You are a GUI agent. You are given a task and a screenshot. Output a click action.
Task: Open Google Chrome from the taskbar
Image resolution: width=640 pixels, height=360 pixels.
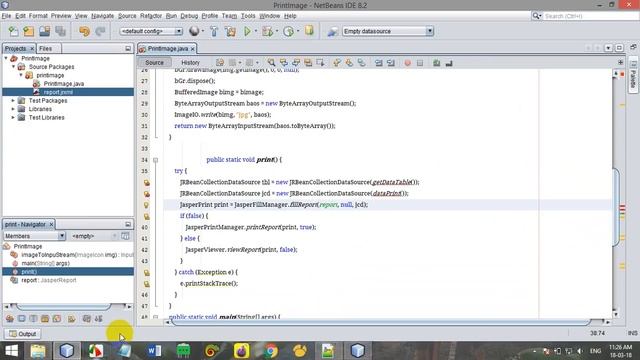point(271,351)
